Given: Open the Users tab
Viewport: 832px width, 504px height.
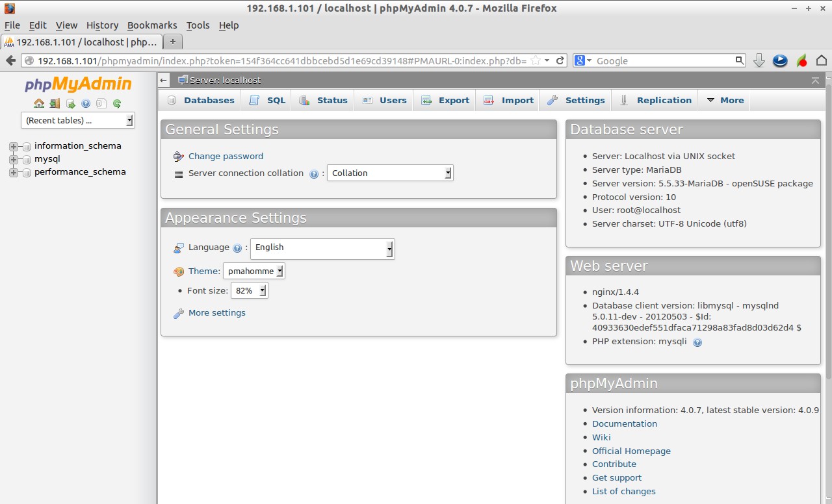Looking at the screenshot, I should click(x=385, y=100).
